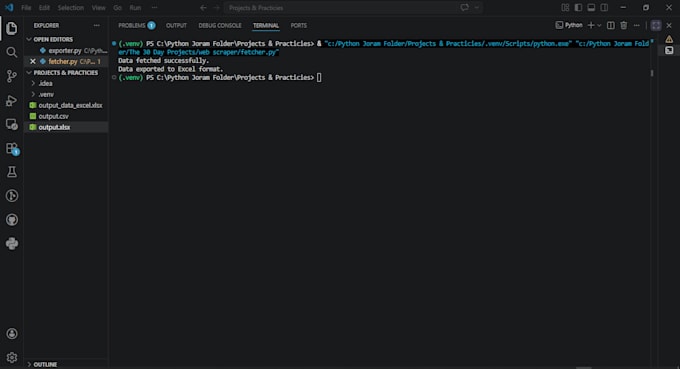The width and height of the screenshot is (680, 369).
Task: Open output.csv file
Action: pos(66,116)
